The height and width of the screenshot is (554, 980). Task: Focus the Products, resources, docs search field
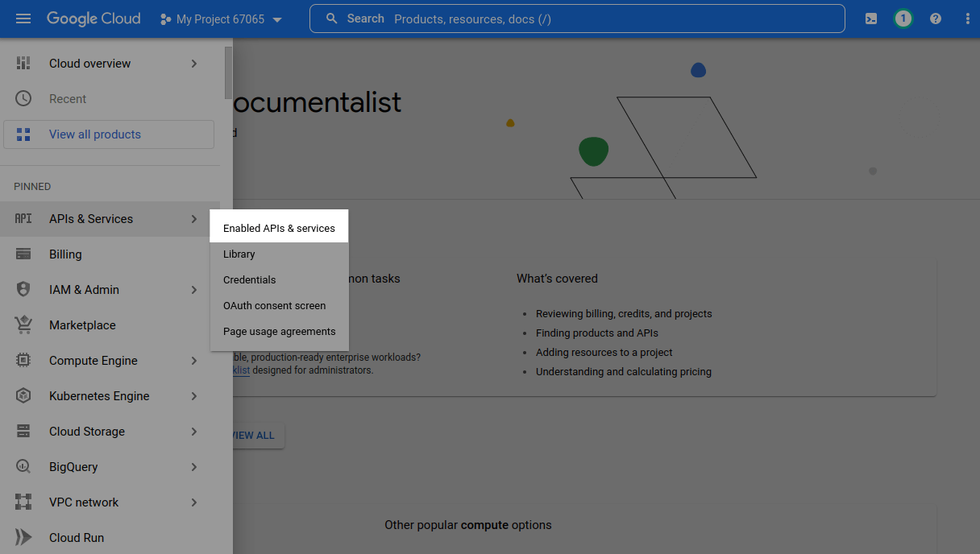577,19
